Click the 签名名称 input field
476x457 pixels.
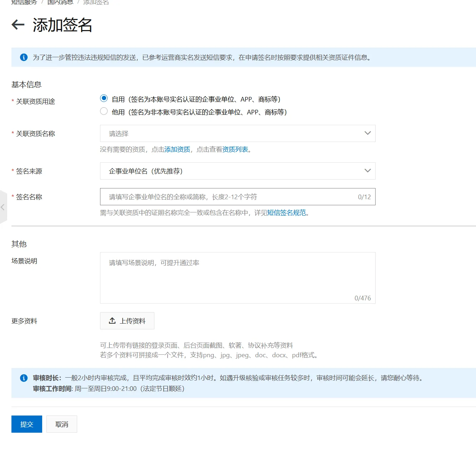238,197
